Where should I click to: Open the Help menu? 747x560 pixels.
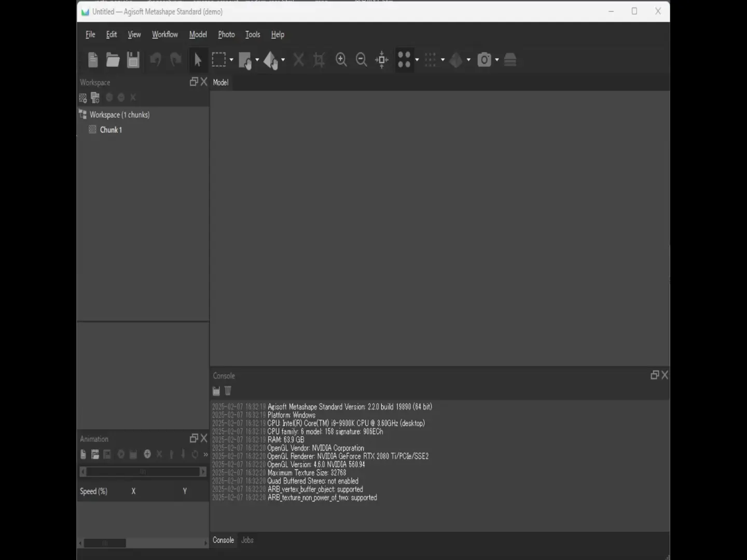pos(278,35)
